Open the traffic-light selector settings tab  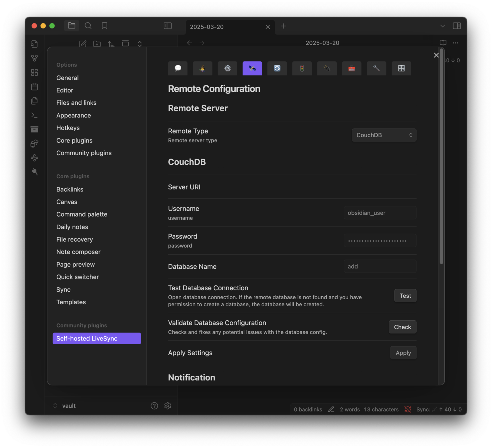[x=302, y=68]
